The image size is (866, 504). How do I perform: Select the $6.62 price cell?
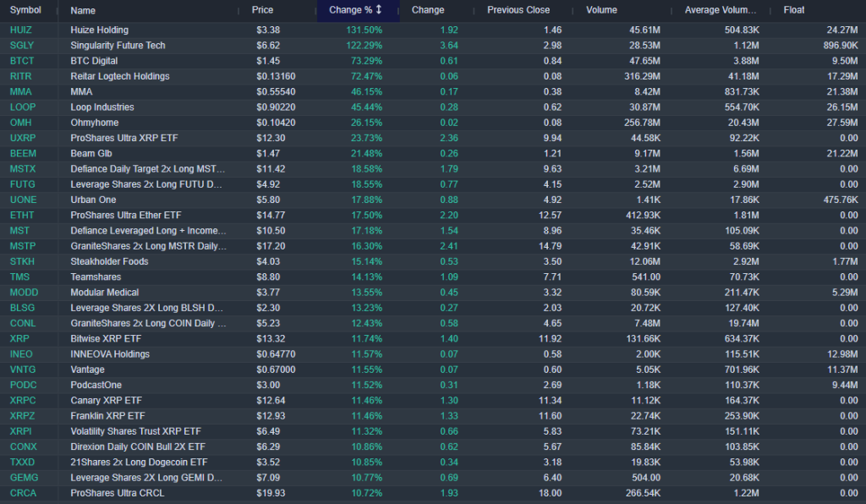tap(268, 46)
